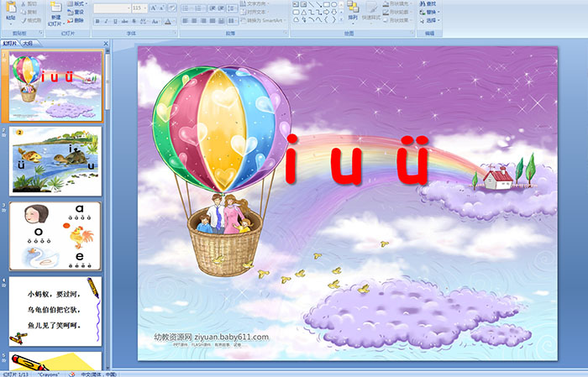This screenshot has height=377, width=588.
Task: Toggle Center text alignment
Action: [194, 21]
